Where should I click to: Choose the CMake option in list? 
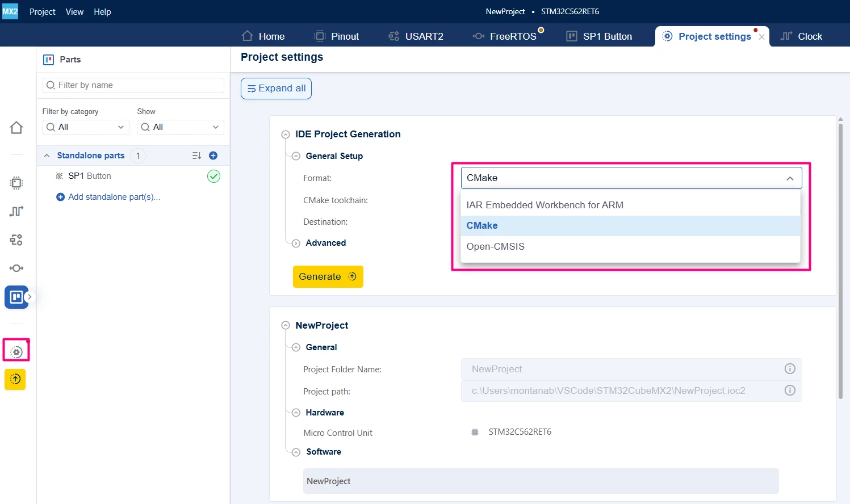630,225
